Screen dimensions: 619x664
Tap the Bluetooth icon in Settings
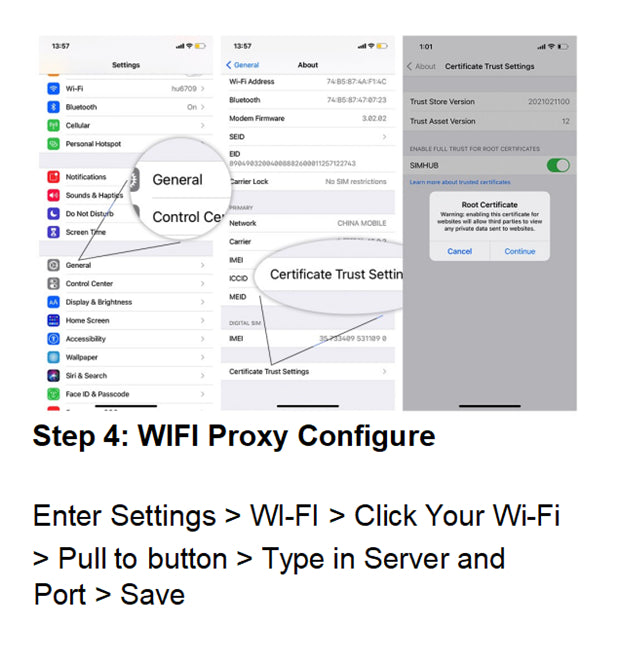(x=53, y=107)
